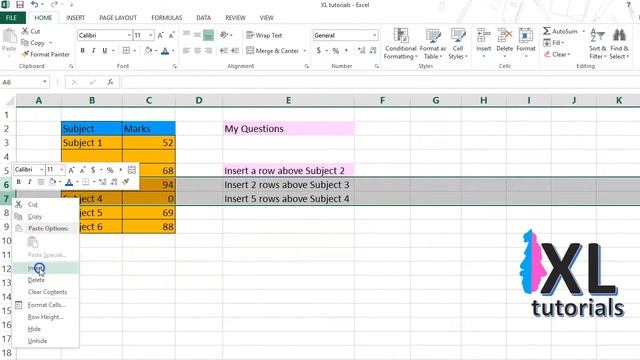Click the Decrease Indent icon

[224, 51]
